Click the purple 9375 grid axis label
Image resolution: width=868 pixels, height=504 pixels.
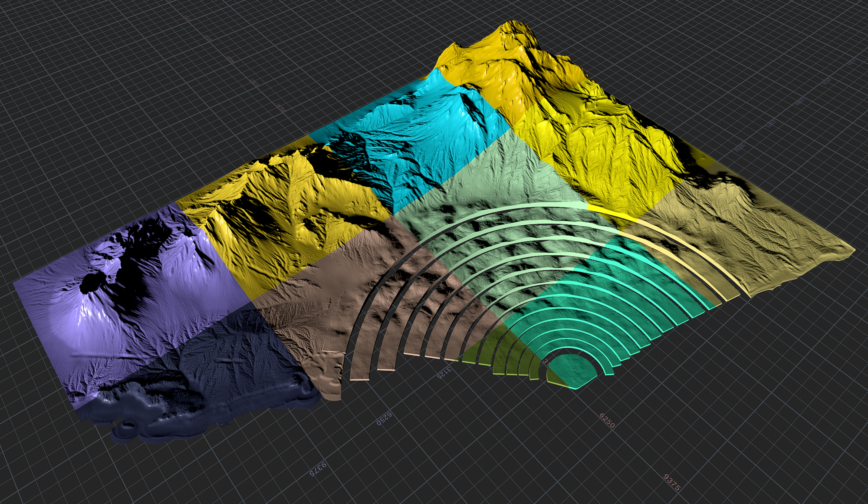318,469
